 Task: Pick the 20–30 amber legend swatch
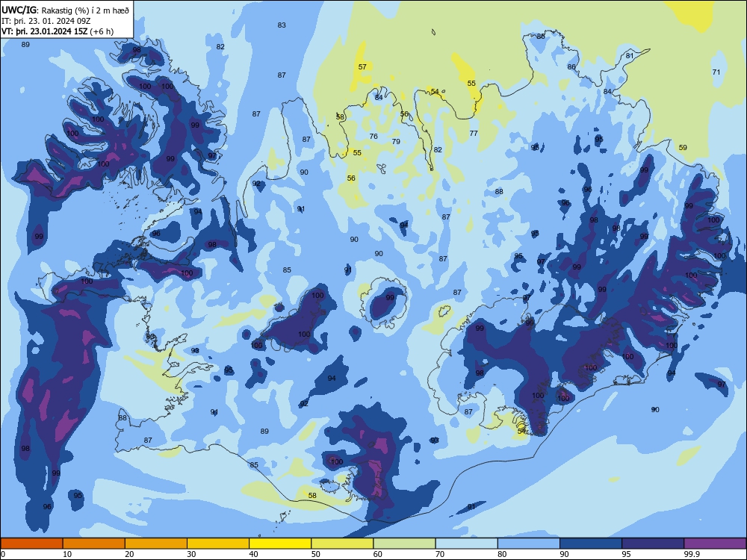[x=156, y=544]
